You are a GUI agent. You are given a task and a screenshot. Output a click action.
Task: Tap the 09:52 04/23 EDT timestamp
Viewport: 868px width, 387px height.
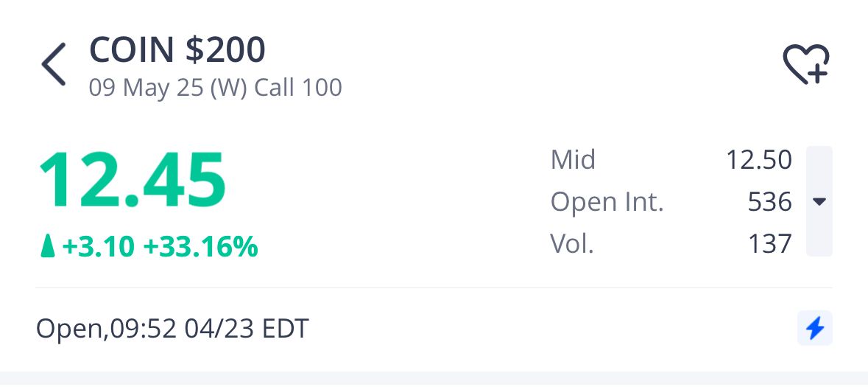pyautogui.click(x=209, y=329)
